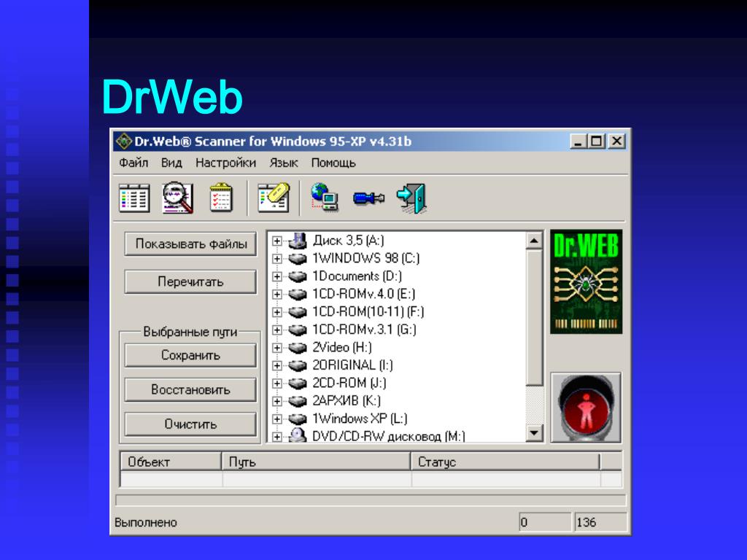Click the red traffic light scan button
The height and width of the screenshot is (560, 747).
586,408
